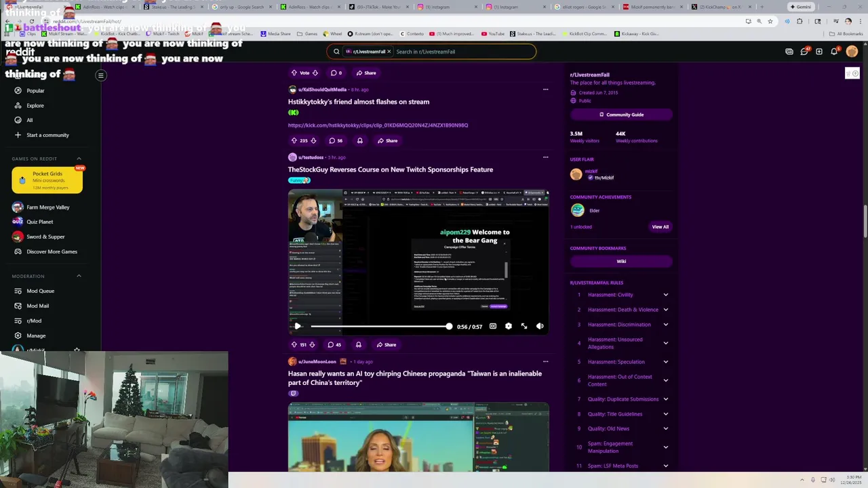Image resolution: width=868 pixels, height=488 pixels.
Task: Mute the video volume
Action: (540, 326)
